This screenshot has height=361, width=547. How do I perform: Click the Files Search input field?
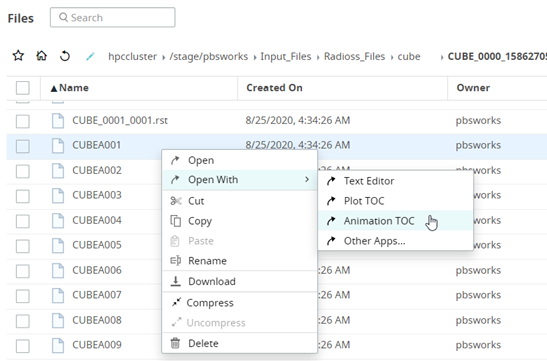(113, 17)
